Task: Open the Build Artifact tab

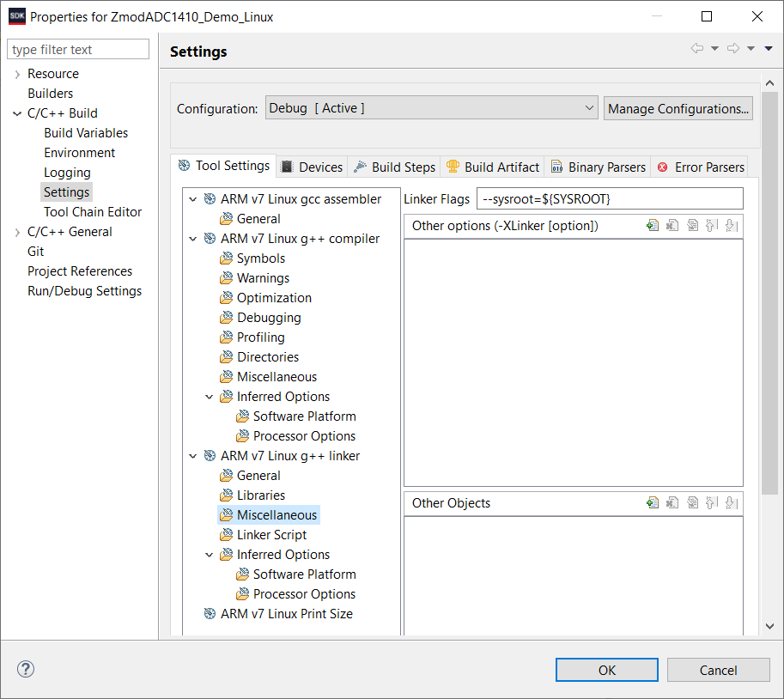Action: [493, 167]
